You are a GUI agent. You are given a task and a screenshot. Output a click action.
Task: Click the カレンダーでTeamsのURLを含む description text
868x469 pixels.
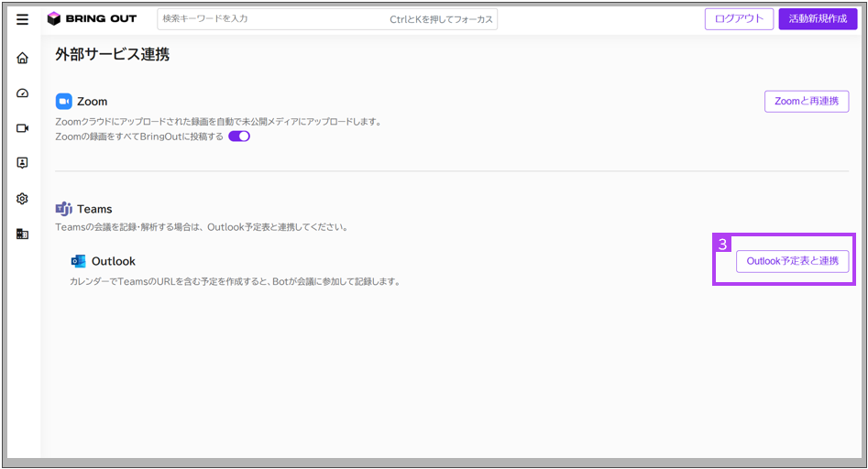coord(235,281)
